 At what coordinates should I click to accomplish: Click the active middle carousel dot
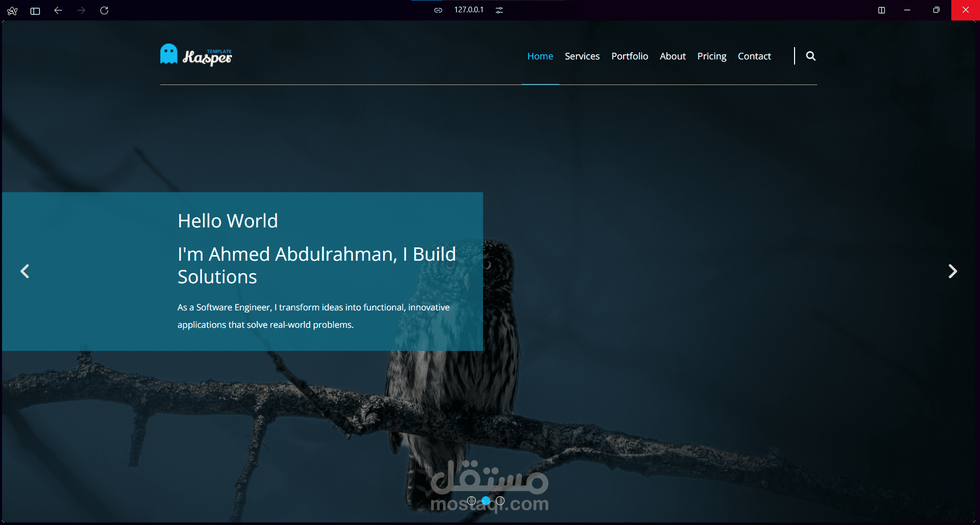pos(486,501)
